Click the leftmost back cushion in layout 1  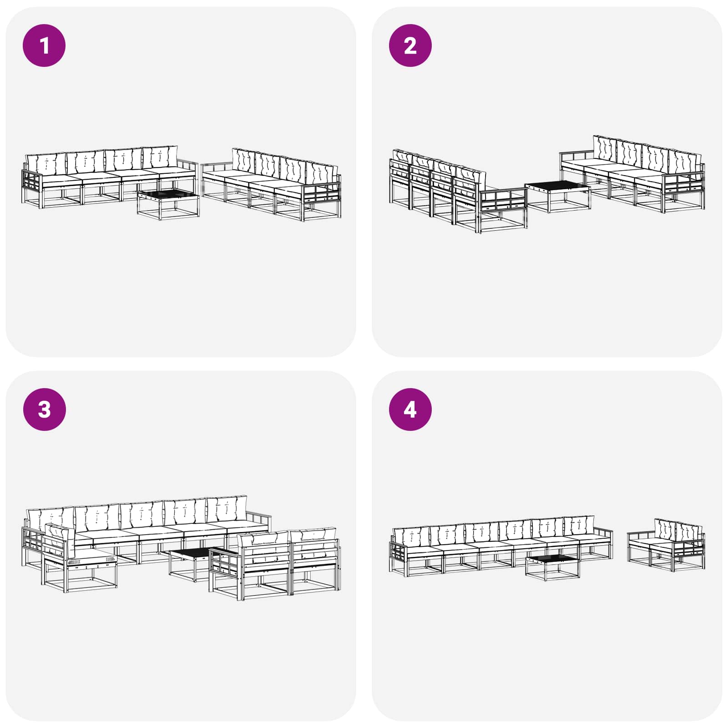pyautogui.click(x=46, y=163)
